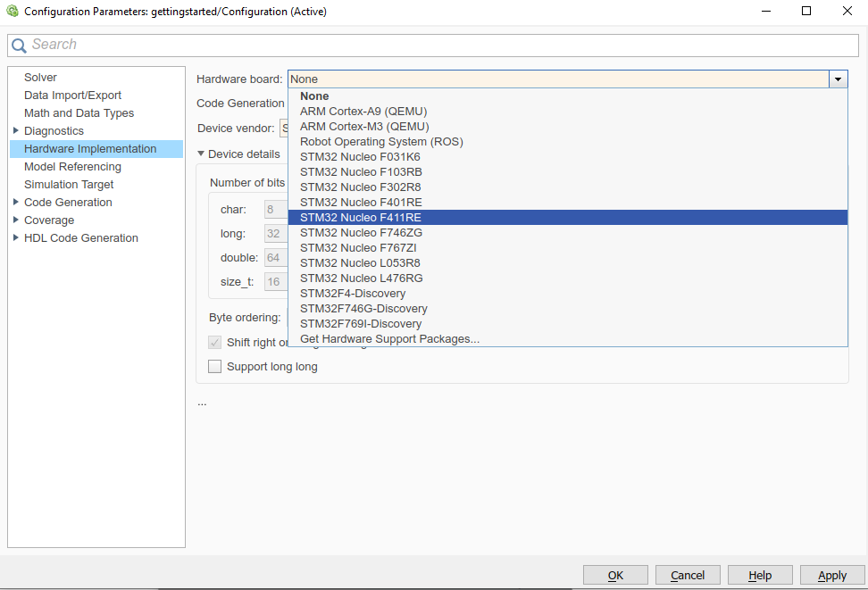The height and width of the screenshot is (590, 868).
Task: Click the Simulink gear icon in title bar
Action: [x=13, y=11]
